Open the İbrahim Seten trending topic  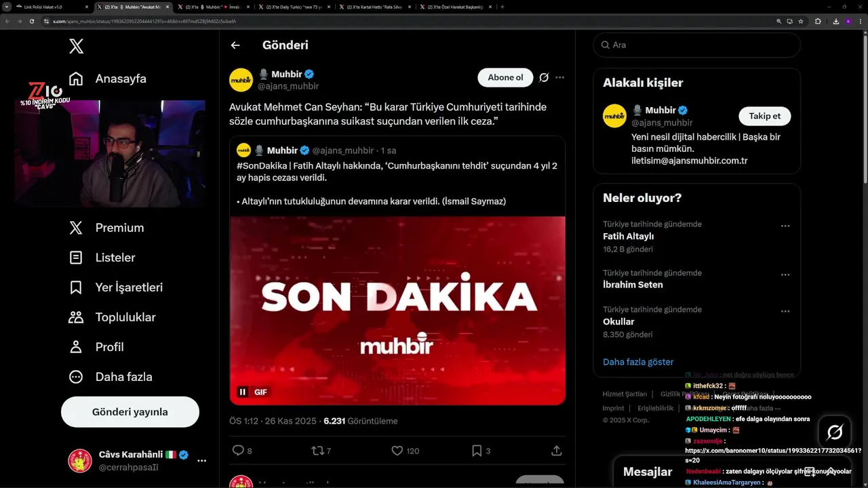tap(696, 279)
